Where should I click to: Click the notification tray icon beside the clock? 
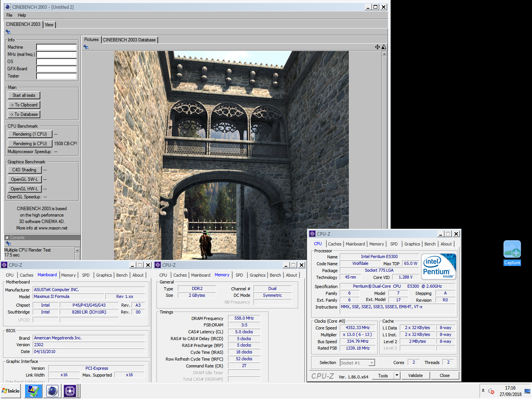click(x=527, y=391)
